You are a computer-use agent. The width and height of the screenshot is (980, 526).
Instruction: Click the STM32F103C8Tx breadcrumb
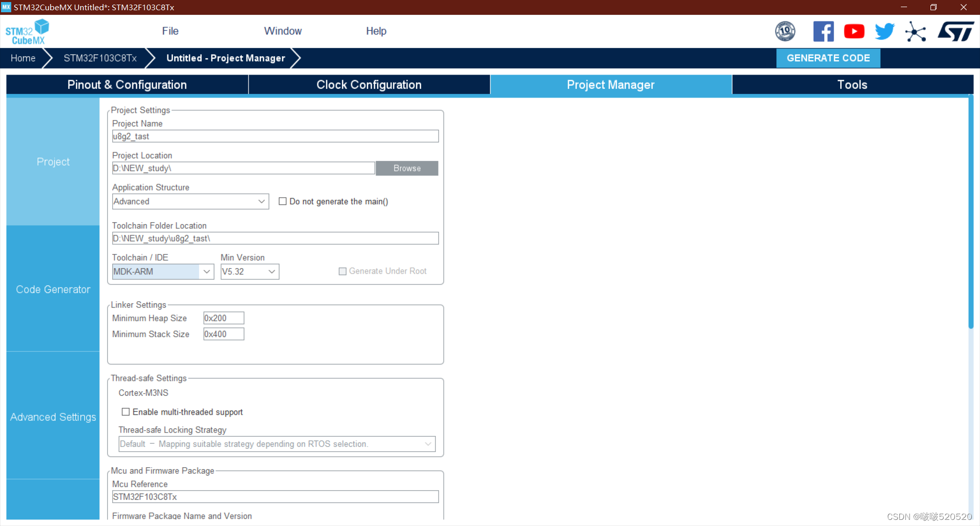pos(100,58)
